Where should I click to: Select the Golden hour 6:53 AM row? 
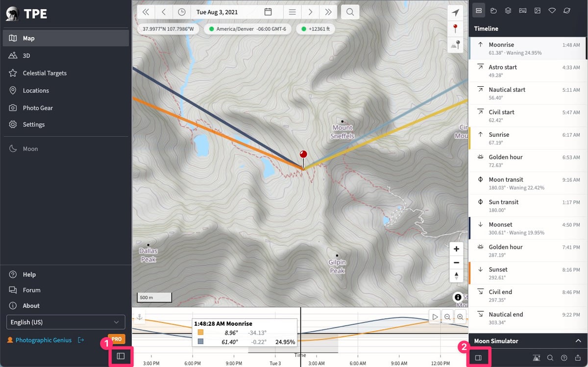[x=527, y=161]
